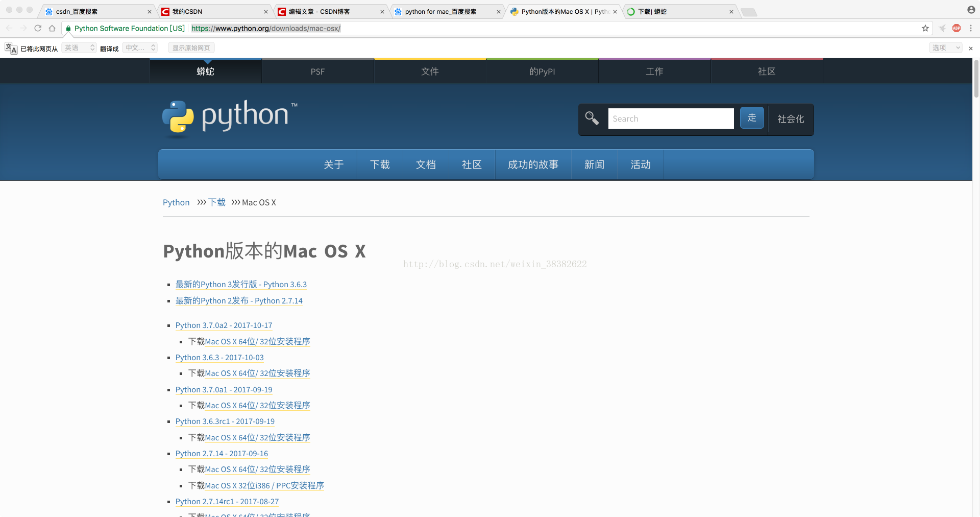
Task: Close the python for mac_百度搜索 tab
Action: [x=499, y=12]
